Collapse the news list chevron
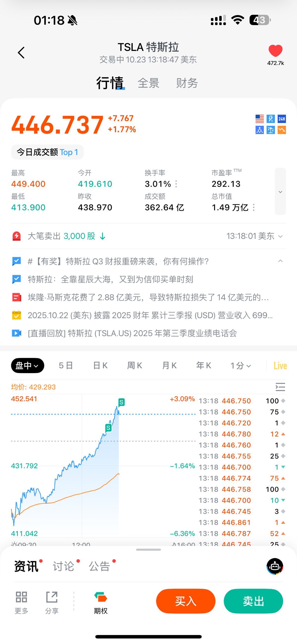297x644 pixels. 280,261
